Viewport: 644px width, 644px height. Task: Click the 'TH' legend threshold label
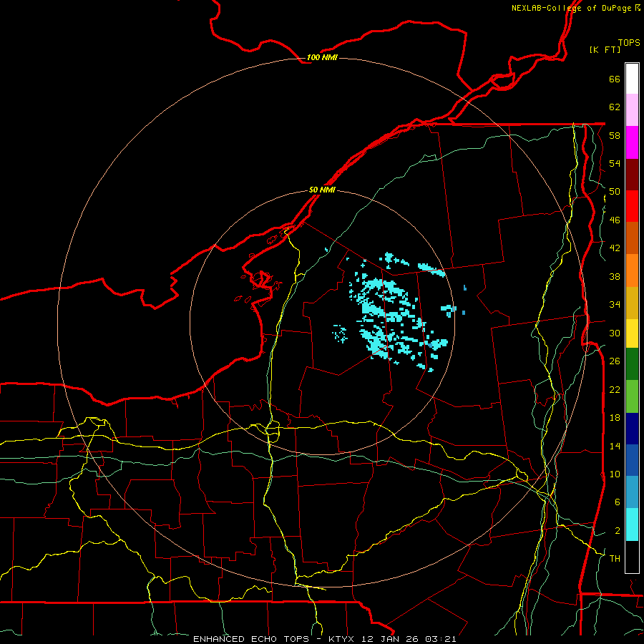click(615, 559)
